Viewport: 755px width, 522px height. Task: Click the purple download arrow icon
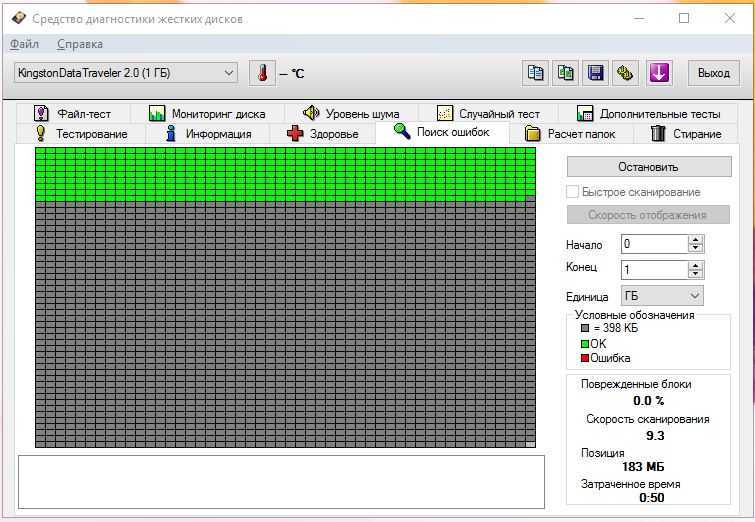(659, 74)
